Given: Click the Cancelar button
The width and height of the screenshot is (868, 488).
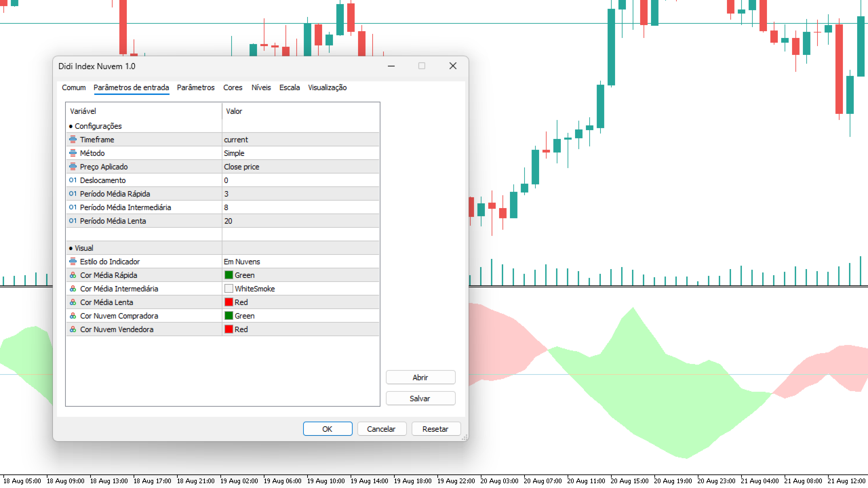Looking at the screenshot, I should pos(381,429).
